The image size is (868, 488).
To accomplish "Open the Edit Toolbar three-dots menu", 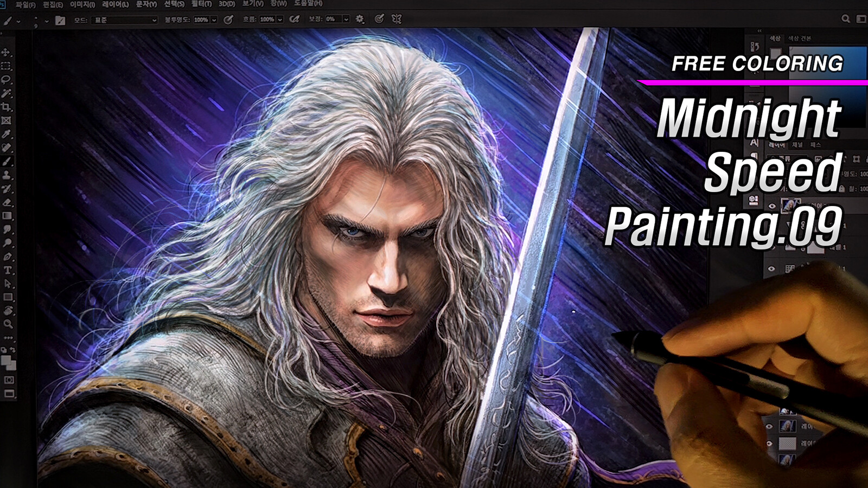I will tap(8, 337).
